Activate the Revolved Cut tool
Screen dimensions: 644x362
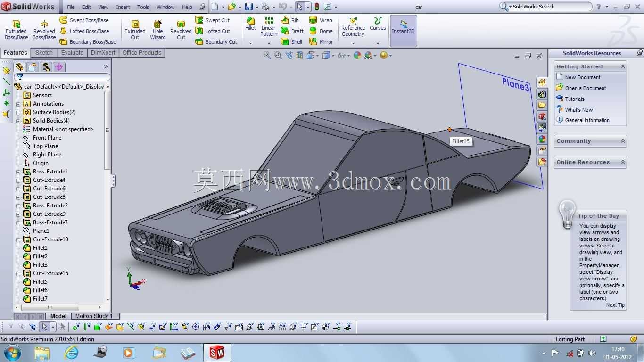click(181, 30)
